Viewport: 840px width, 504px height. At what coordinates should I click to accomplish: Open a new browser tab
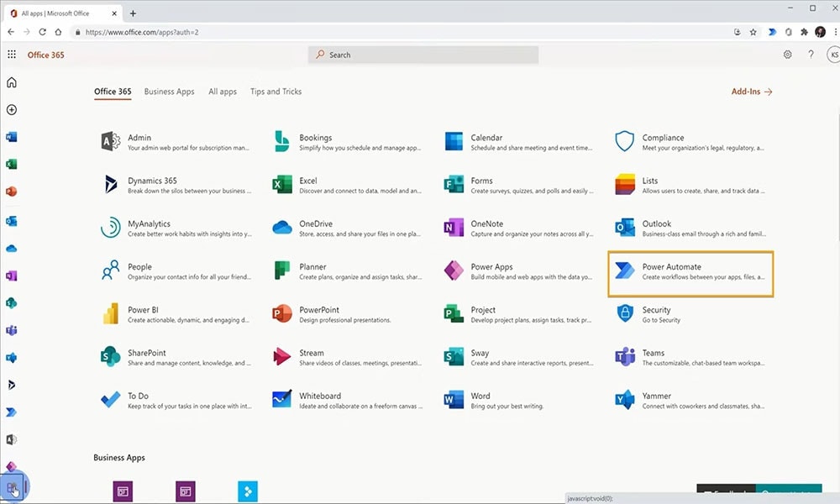pyautogui.click(x=133, y=13)
